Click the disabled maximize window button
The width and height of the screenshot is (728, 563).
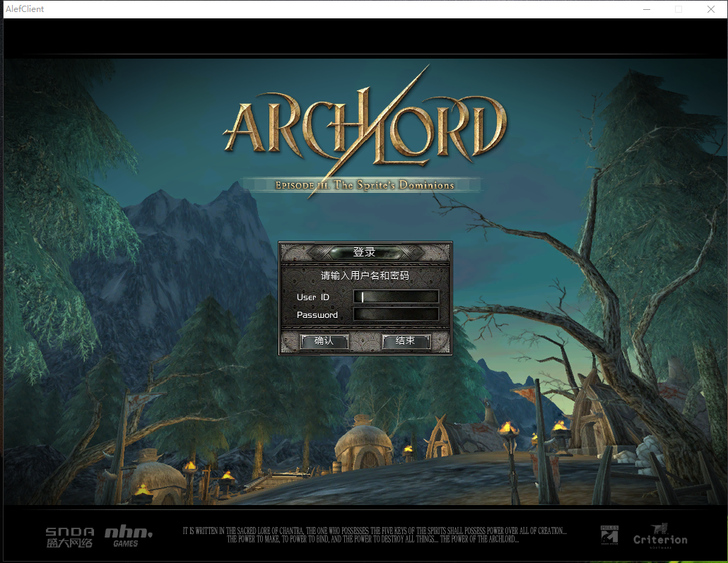click(x=679, y=9)
